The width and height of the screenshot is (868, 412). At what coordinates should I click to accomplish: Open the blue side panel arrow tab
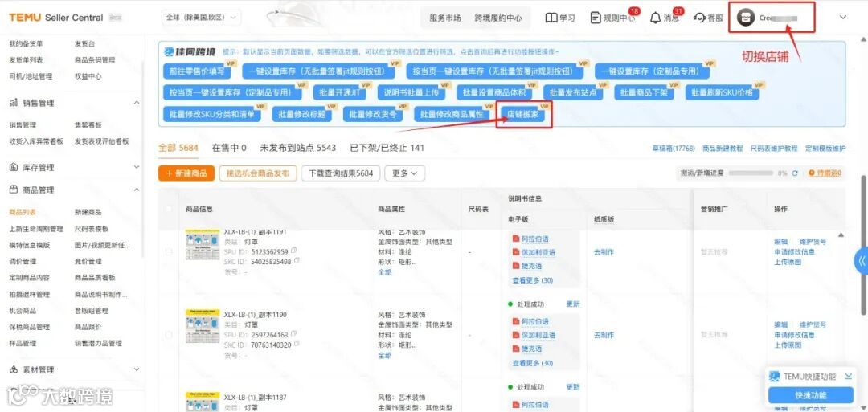(x=861, y=260)
